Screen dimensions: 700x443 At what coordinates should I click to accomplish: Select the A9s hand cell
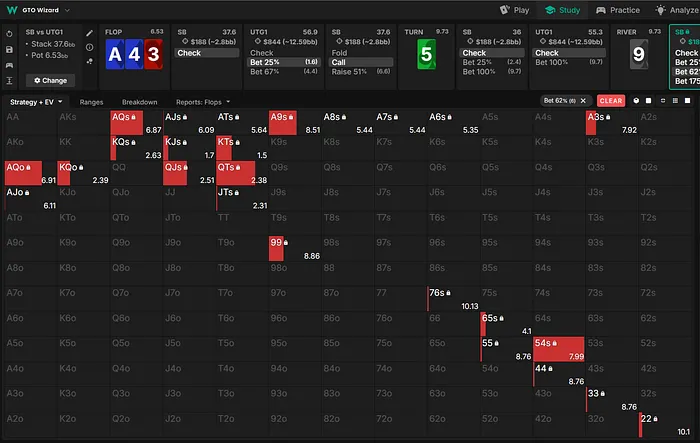coord(295,123)
